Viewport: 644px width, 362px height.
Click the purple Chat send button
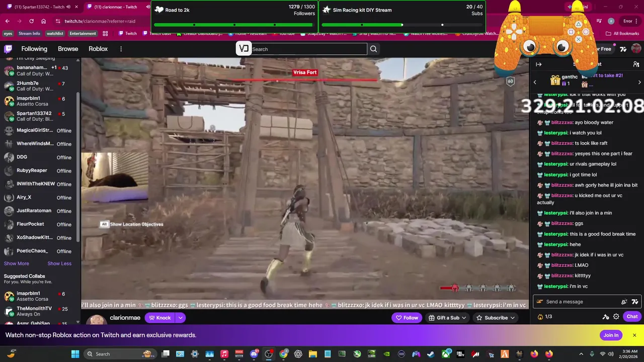[x=632, y=317]
